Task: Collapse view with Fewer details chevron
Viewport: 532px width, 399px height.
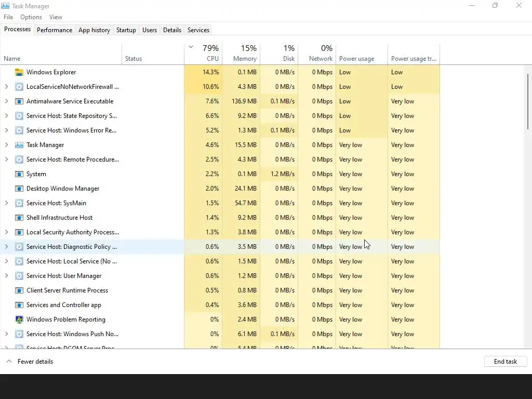Action: 9,362
